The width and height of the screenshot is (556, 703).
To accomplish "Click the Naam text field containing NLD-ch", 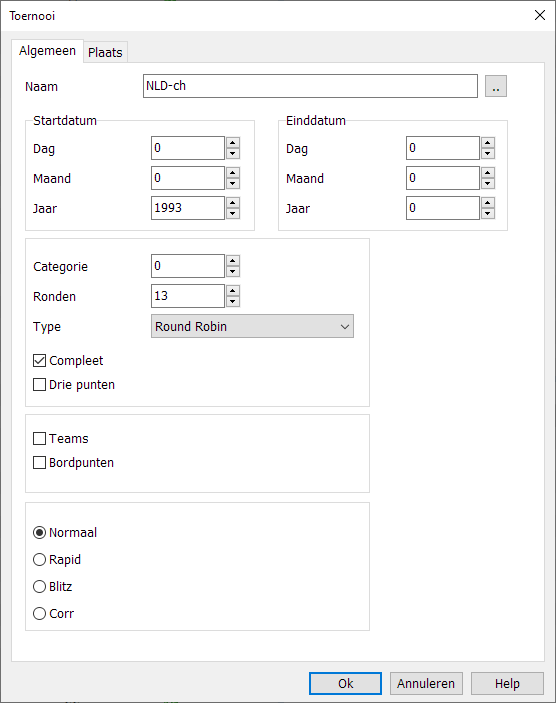I will tap(310, 86).
